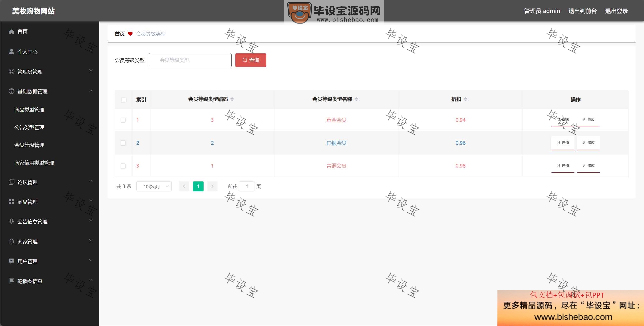Open 商家信用类型管理 in the sidebar

click(x=34, y=163)
